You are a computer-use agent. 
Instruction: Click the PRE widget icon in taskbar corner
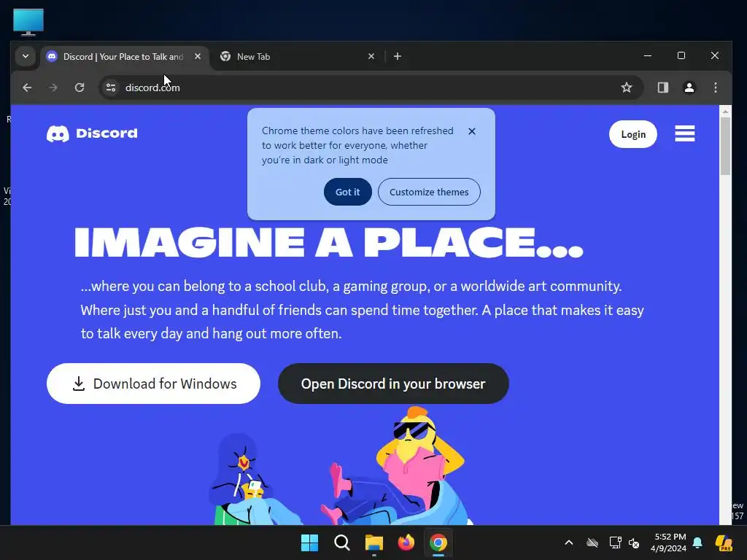pos(724,542)
